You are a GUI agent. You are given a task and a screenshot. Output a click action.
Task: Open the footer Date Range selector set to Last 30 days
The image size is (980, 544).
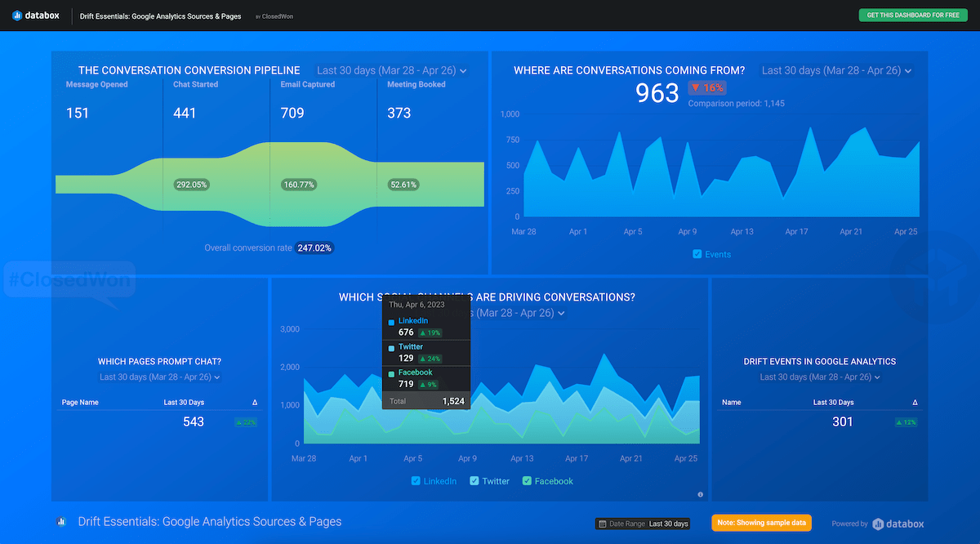(x=644, y=524)
